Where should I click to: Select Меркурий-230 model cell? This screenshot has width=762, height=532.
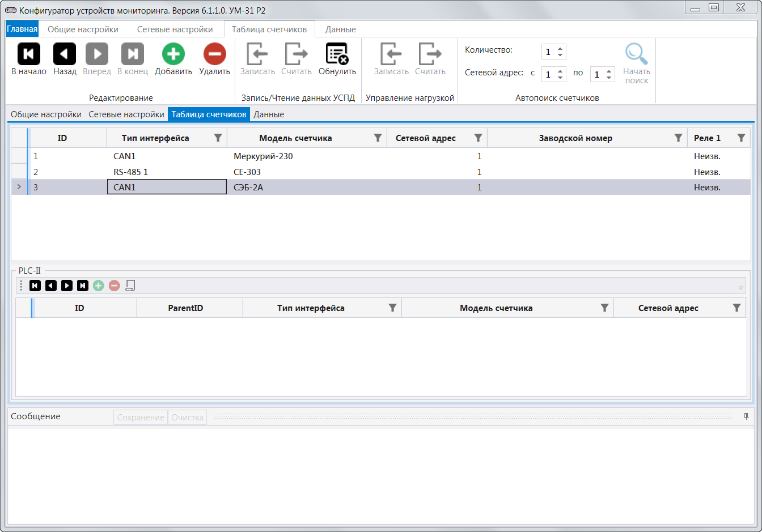point(307,156)
